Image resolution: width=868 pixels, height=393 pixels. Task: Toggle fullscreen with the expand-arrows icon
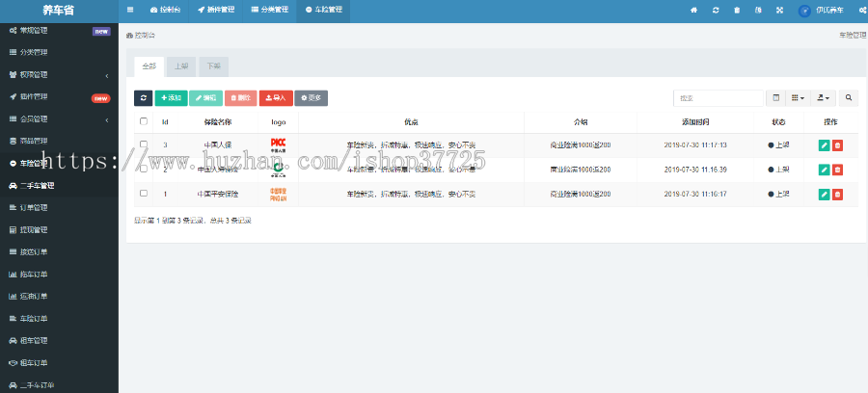coord(779,10)
